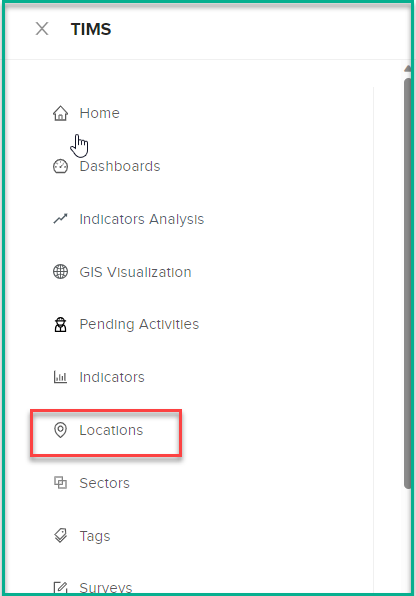The height and width of the screenshot is (596, 416).
Task: Click the Pending Activities worker icon
Action: coord(60,325)
